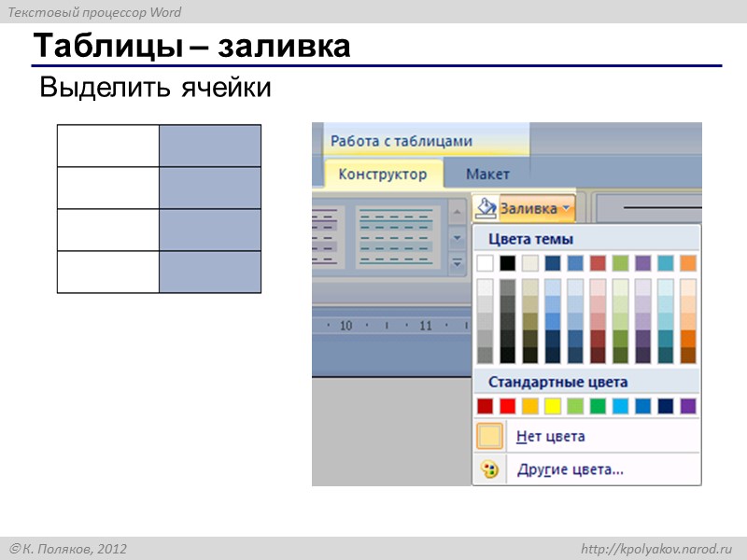Screen dimensions: 747x560
Task: Click the gallery scroll up arrow
Action: tap(458, 213)
